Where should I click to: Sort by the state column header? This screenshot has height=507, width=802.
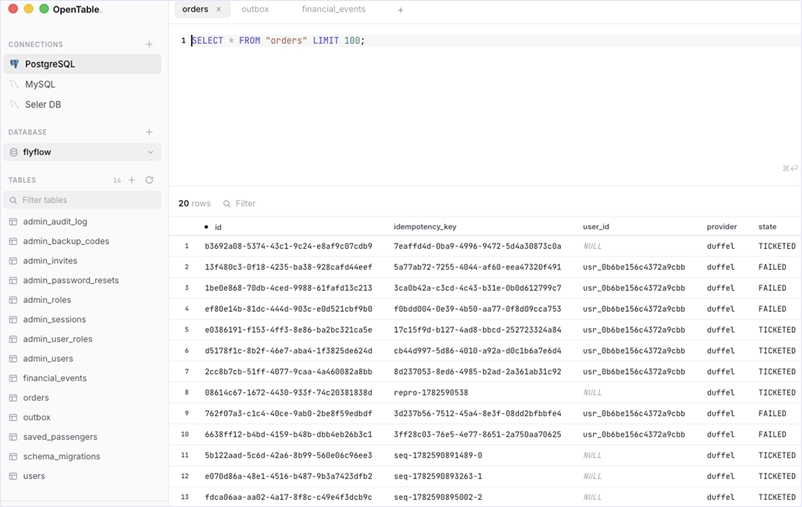767,227
